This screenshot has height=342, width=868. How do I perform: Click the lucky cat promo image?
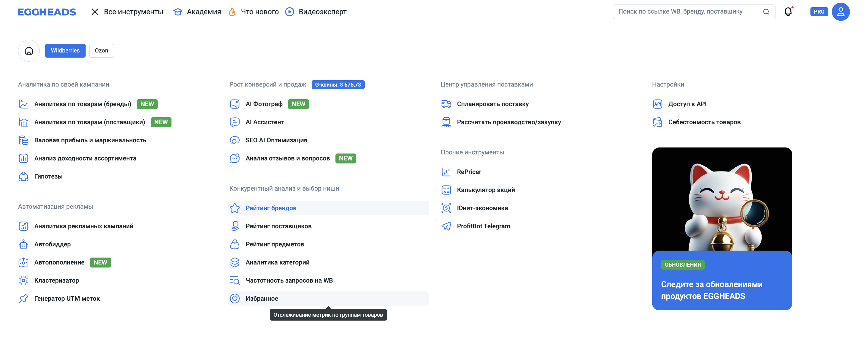point(722,199)
